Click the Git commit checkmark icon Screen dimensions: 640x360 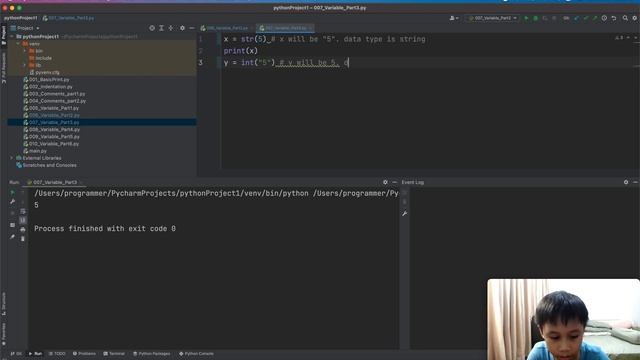pos(586,18)
